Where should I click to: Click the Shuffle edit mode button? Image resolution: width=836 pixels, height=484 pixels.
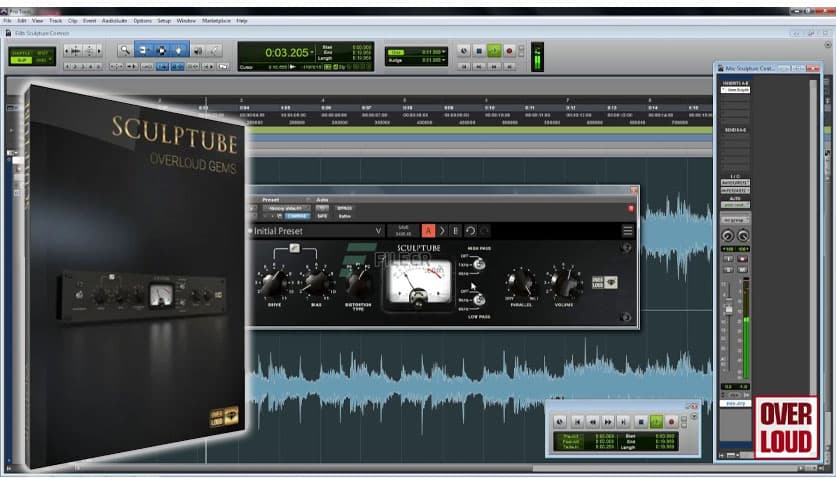(x=21, y=53)
